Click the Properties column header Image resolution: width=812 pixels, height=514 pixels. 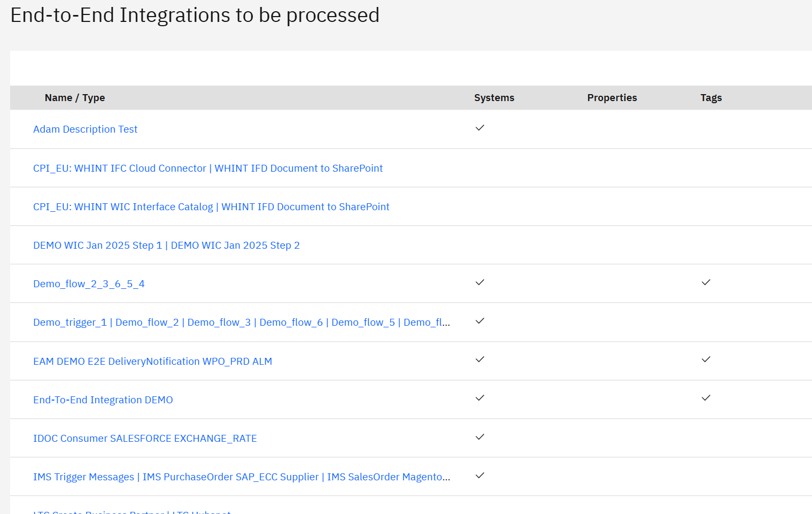tap(612, 98)
